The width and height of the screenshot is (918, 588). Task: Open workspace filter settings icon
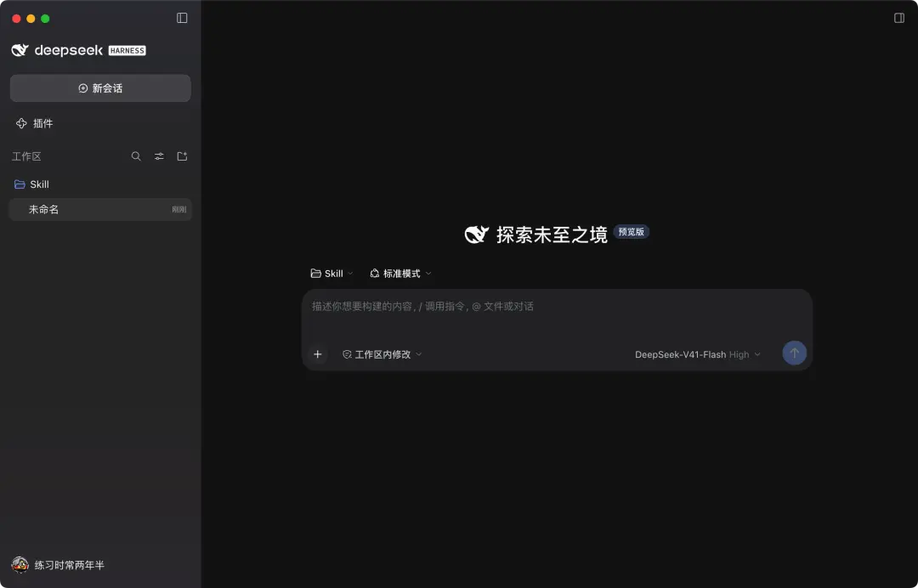coord(159,156)
